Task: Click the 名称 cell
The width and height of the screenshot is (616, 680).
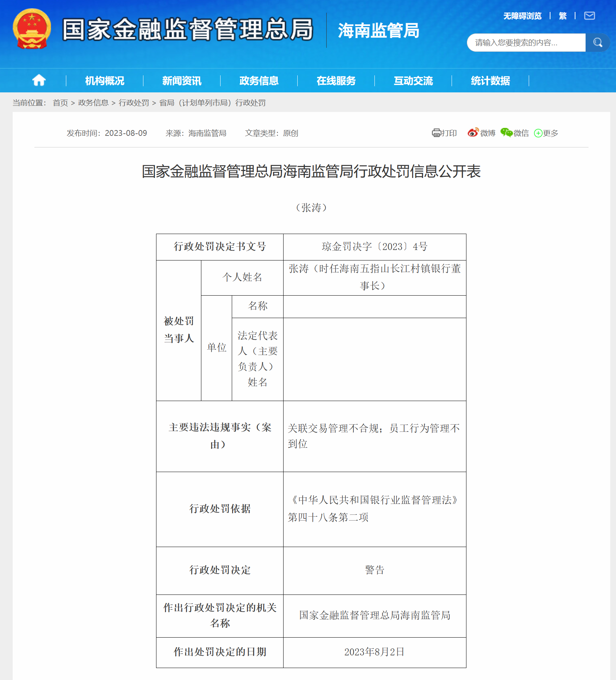Action: point(257,306)
